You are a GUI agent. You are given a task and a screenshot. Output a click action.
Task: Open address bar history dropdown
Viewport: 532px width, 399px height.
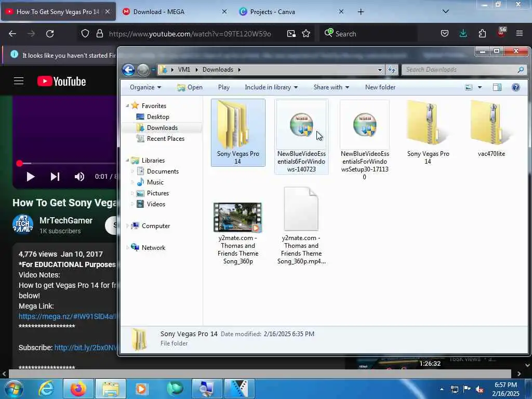click(380, 70)
